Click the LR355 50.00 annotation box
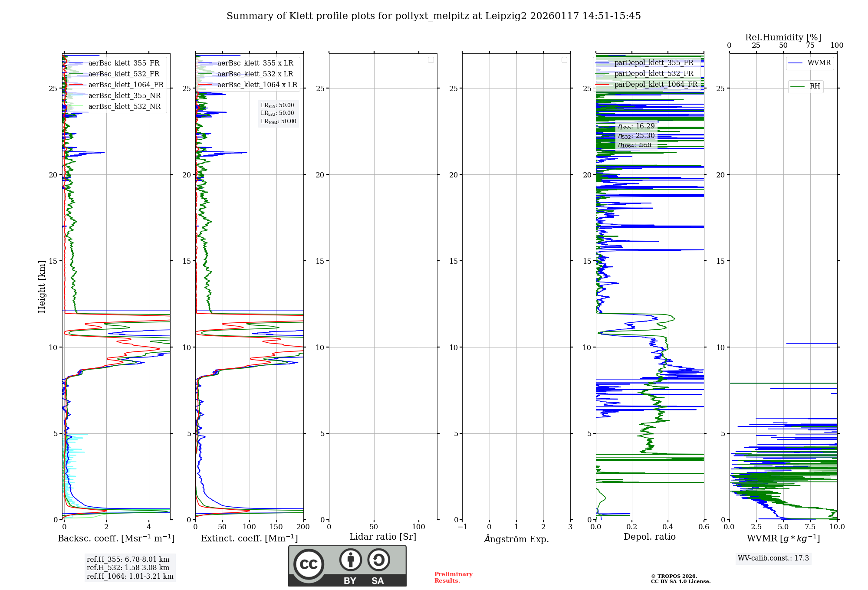 [277, 105]
